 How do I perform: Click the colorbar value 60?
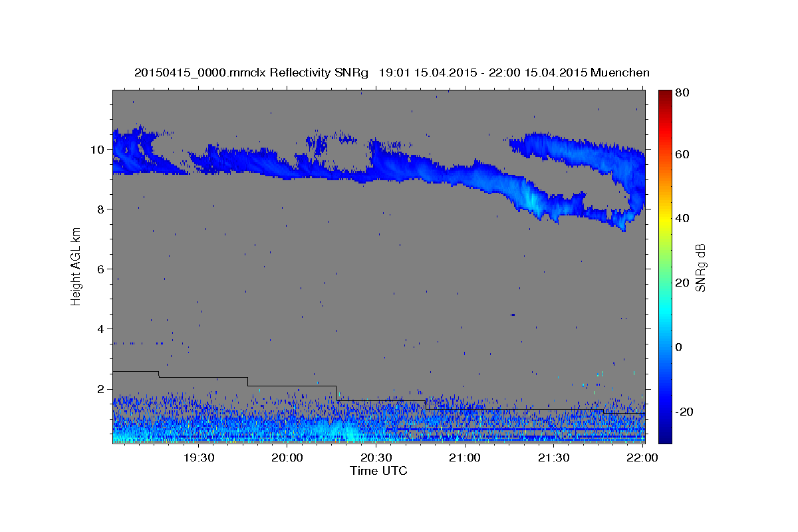(x=682, y=154)
